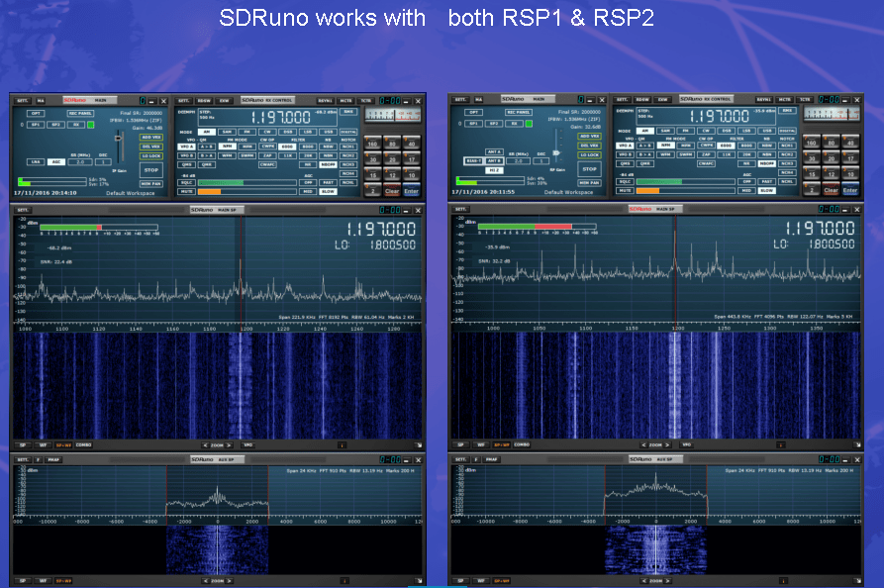This screenshot has width=884, height=588.
Task: Select the 11K filter in left-hand RX CONTROL
Action: pos(287,155)
